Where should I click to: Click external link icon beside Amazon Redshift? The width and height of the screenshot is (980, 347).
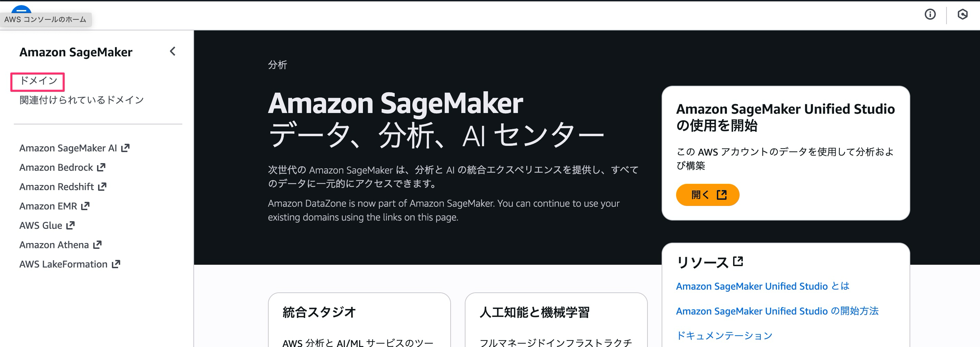coord(102,187)
